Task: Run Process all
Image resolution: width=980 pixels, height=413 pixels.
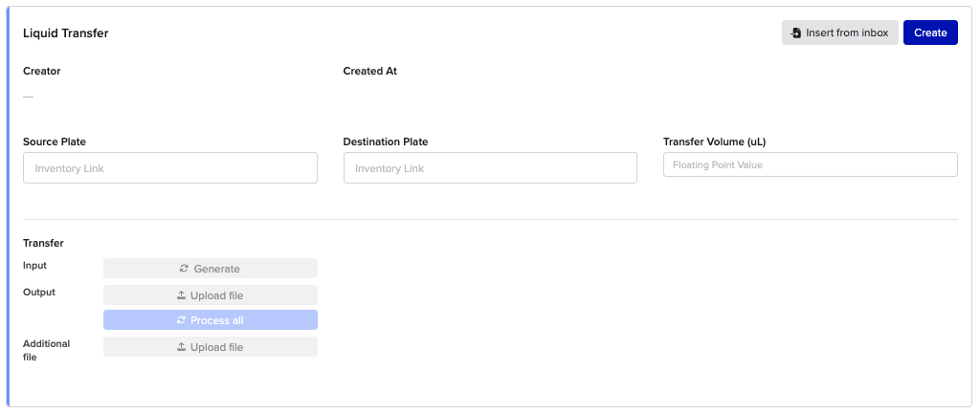Action: pos(211,320)
